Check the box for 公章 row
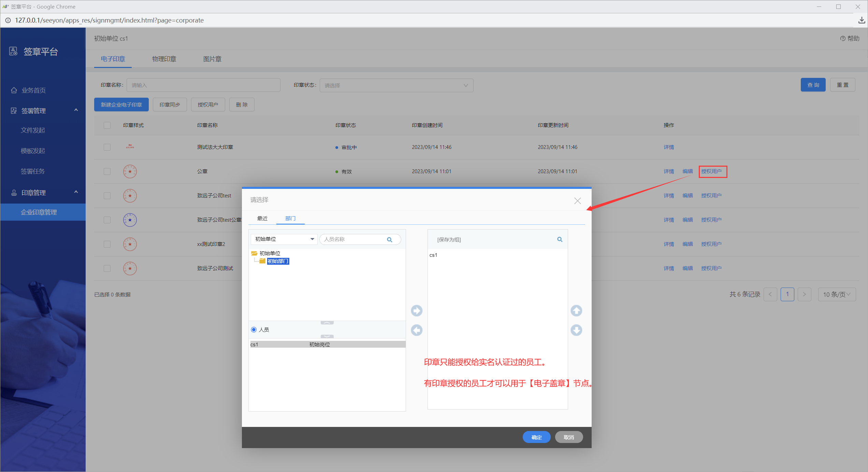 tap(107, 171)
